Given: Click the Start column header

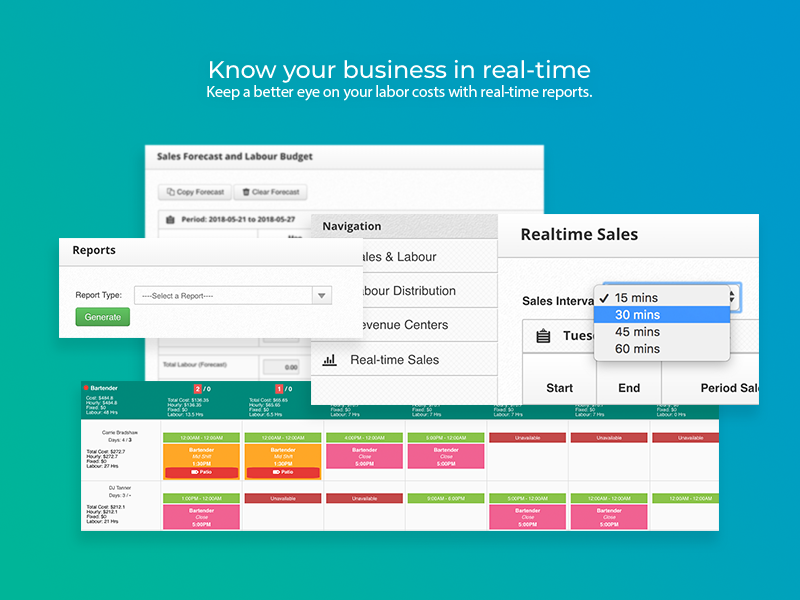Looking at the screenshot, I should pos(560,388).
